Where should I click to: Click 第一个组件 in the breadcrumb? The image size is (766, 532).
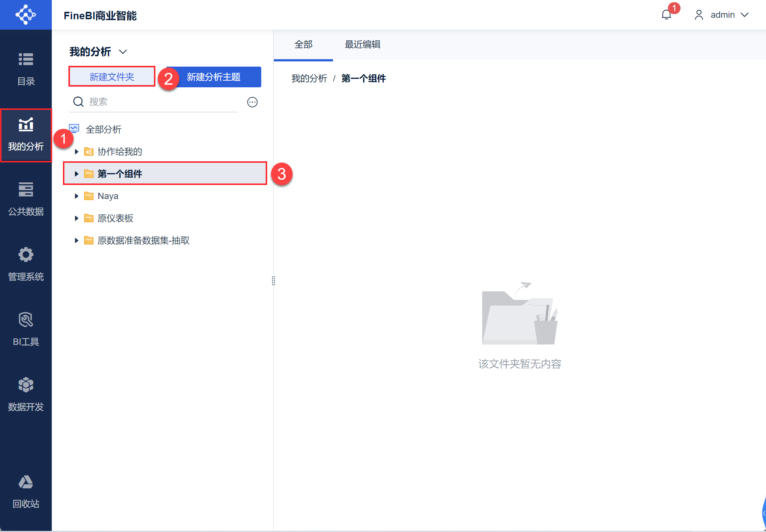tap(363, 78)
